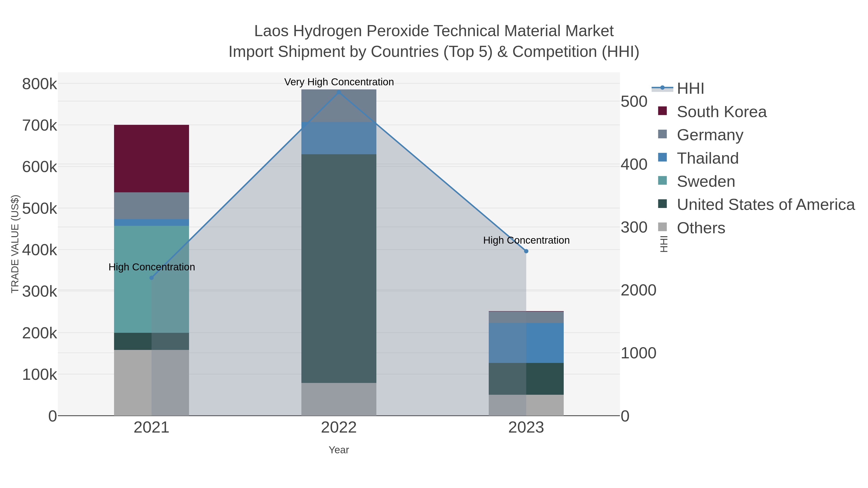868x488 pixels.
Task: Toggle South Korea legend entry
Action: pyautogui.click(x=712, y=112)
